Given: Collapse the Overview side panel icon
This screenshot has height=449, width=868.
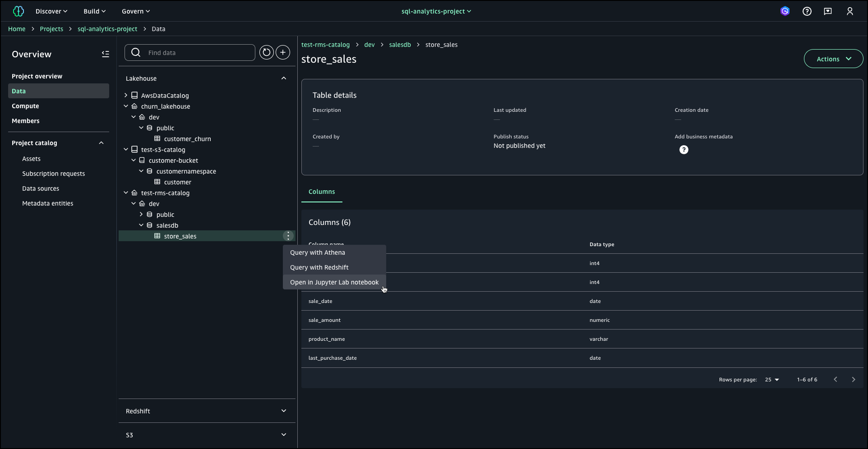Looking at the screenshot, I should [x=106, y=54].
